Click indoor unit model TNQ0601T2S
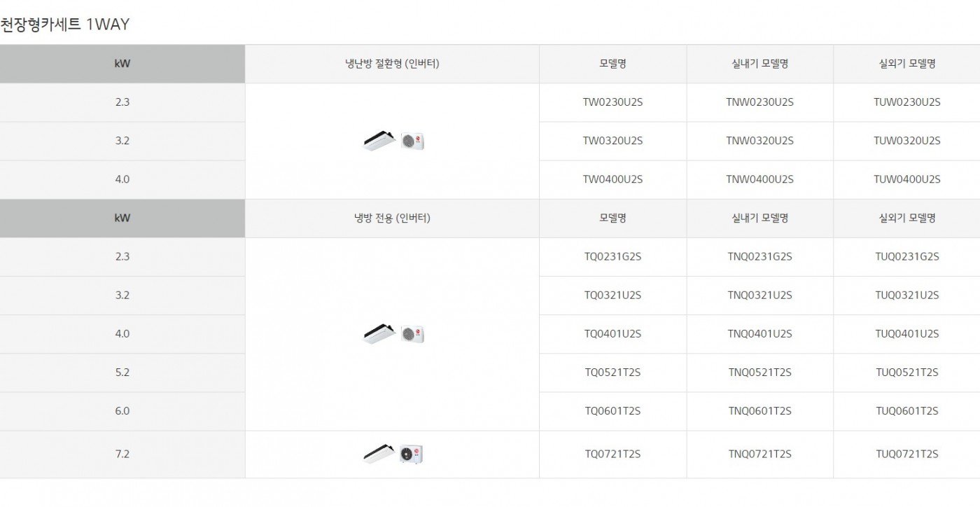 pos(759,410)
